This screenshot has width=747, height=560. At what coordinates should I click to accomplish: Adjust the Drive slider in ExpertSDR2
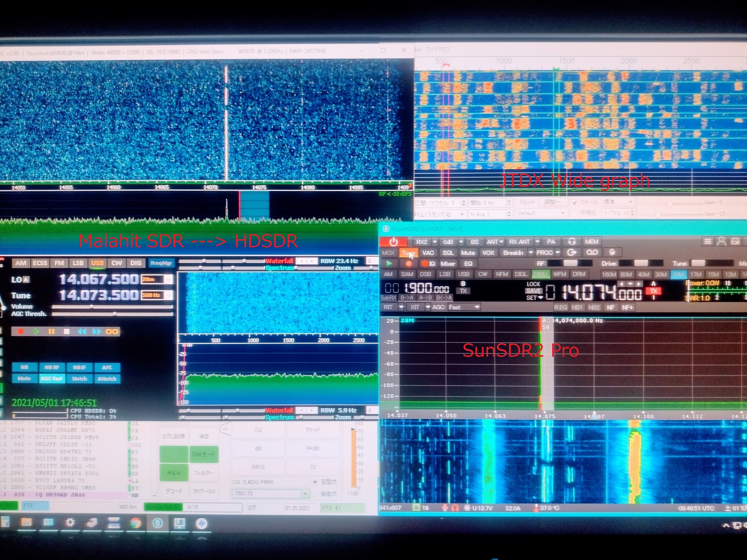click(640, 263)
